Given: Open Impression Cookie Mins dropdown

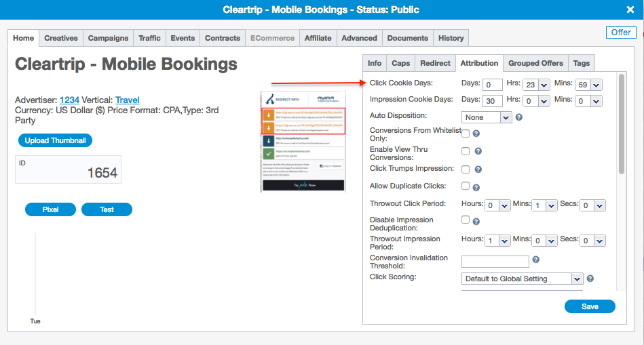Looking at the screenshot, I should [x=596, y=101].
